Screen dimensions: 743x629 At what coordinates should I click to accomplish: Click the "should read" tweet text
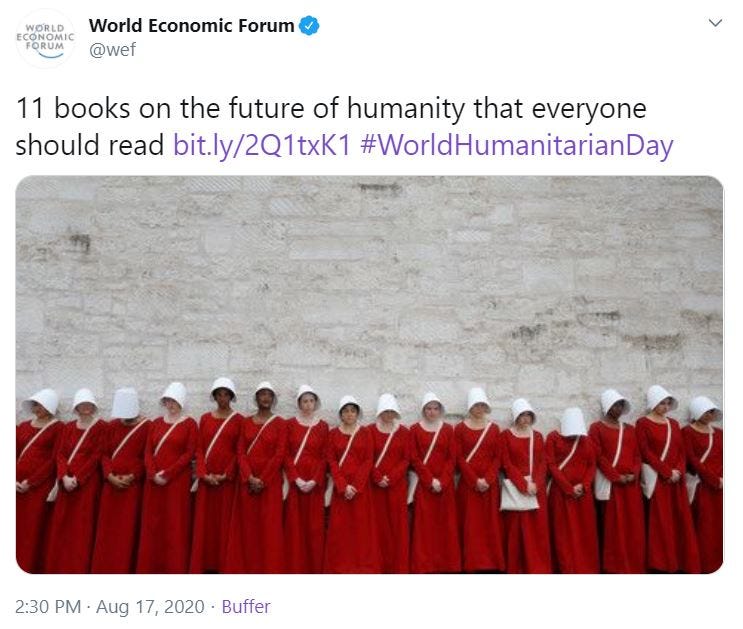[90, 145]
